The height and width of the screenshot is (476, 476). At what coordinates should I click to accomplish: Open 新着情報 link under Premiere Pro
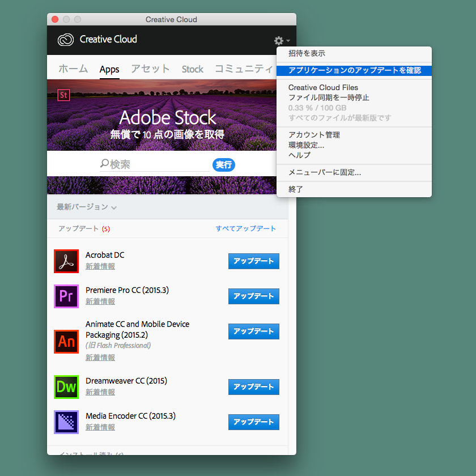pos(100,301)
